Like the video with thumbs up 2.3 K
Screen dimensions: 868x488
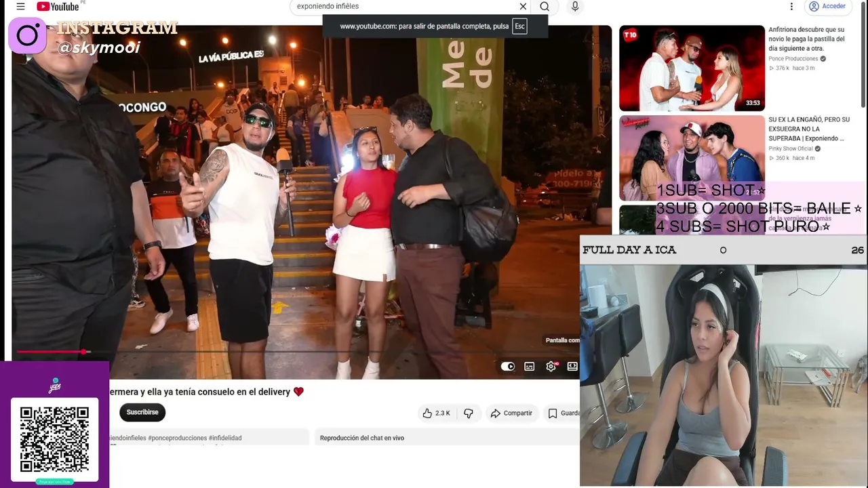click(x=436, y=413)
